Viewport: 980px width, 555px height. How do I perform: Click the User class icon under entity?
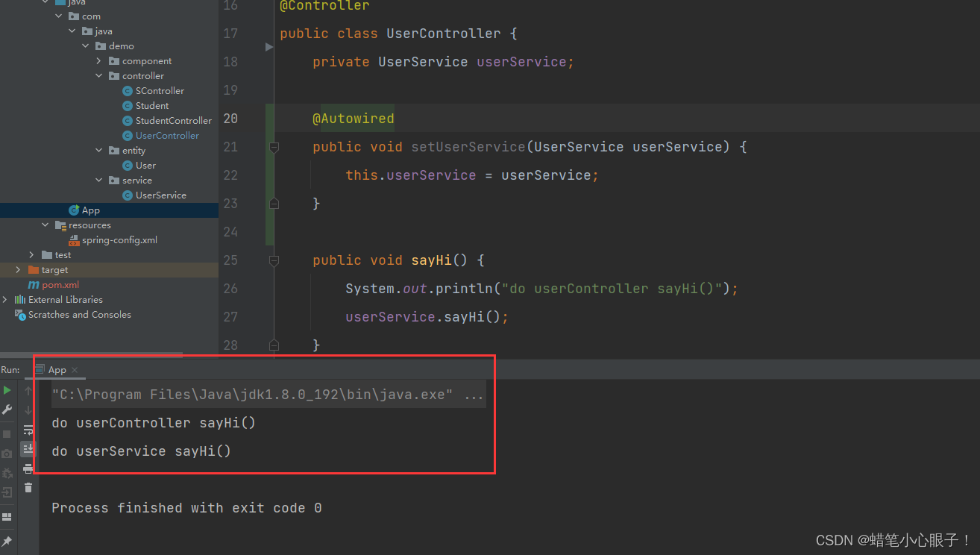coord(128,166)
